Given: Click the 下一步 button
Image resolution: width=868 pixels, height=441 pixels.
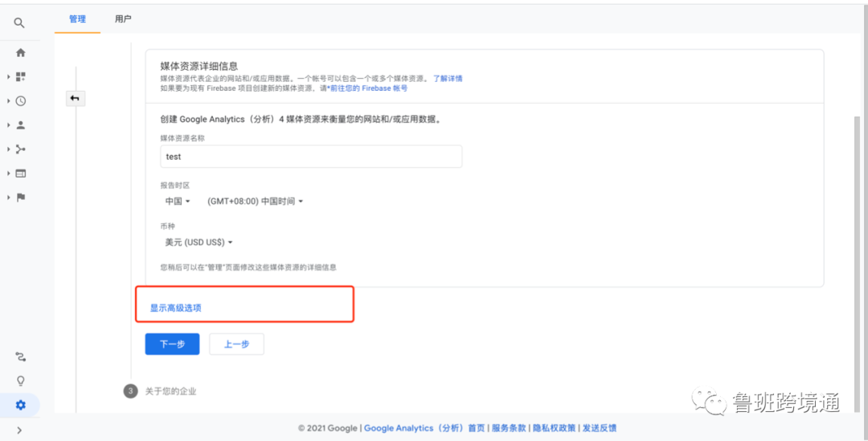Looking at the screenshot, I should 172,344.
